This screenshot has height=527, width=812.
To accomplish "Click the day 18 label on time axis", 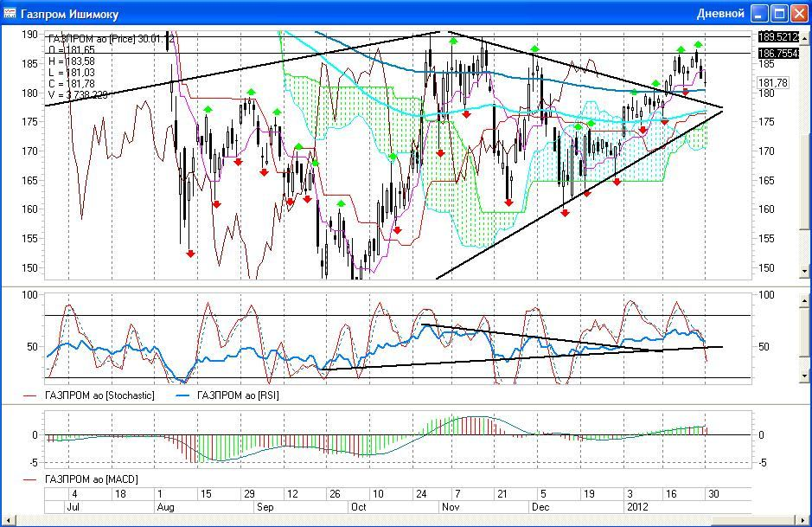I will click(120, 494).
